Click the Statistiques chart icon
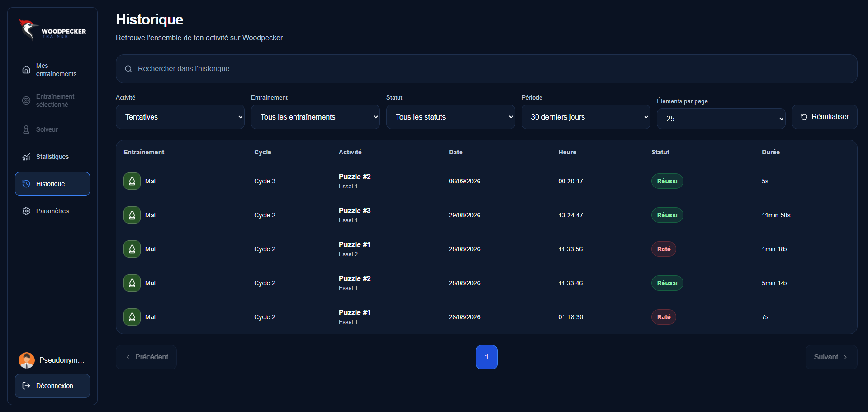 [26, 157]
